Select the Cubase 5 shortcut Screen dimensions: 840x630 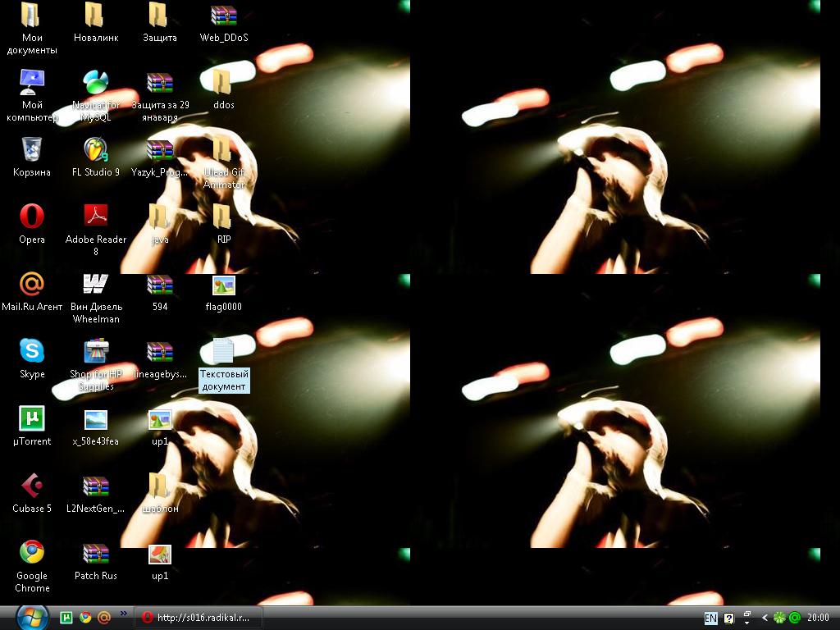click(x=32, y=486)
